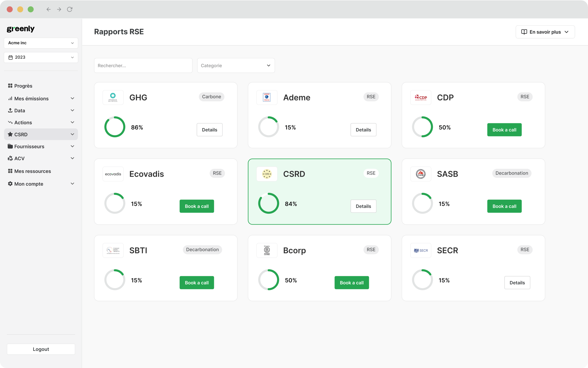
Task: Click the Logout button
Action: 41,349
